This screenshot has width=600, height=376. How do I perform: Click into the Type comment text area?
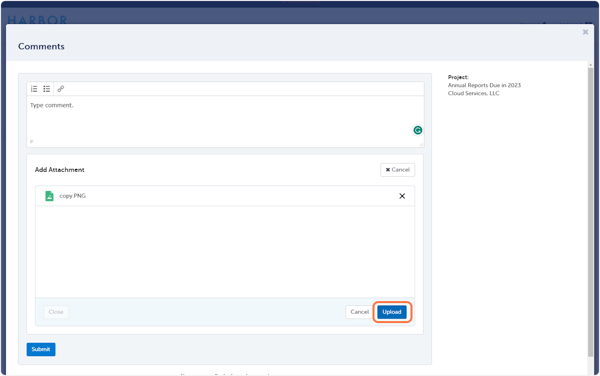[x=225, y=122]
